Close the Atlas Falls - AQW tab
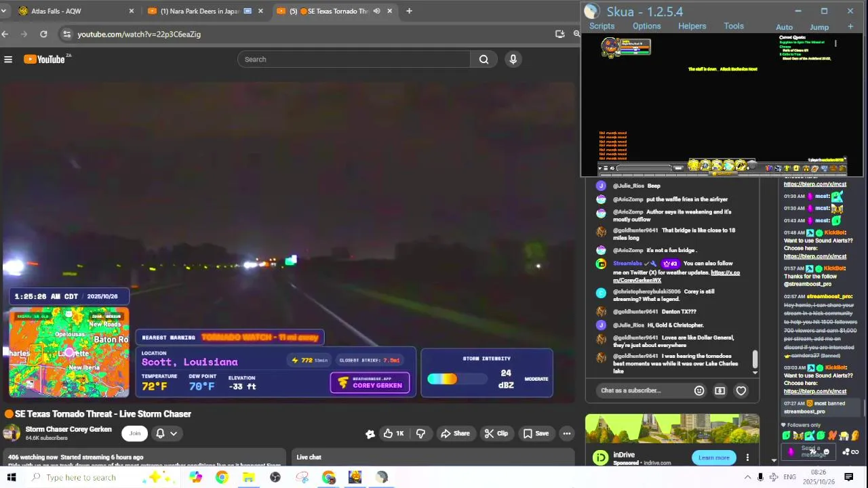Viewport: 868px width, 488px height. pyautogui.click(x=132, y=11)
